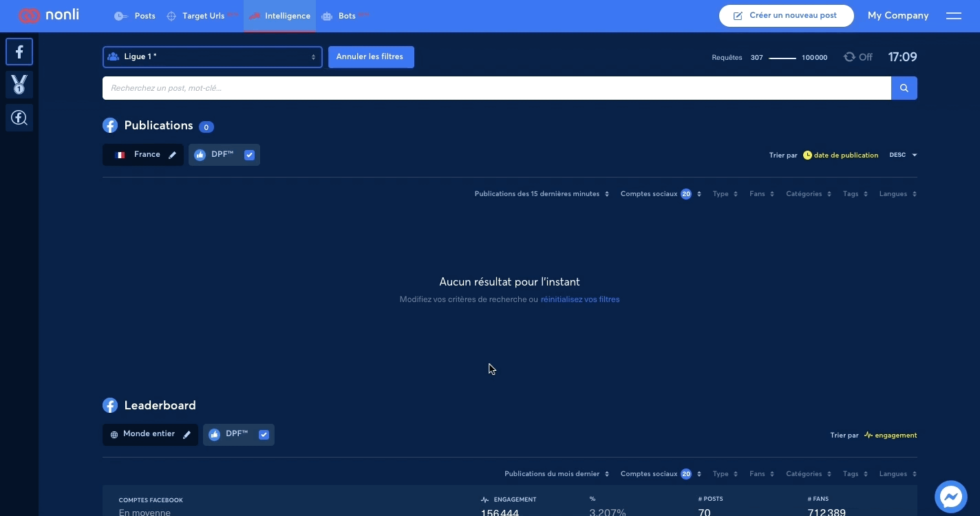Click the requests quota progress bar
Screen dimensions: 980x516
tap(782, 58)
